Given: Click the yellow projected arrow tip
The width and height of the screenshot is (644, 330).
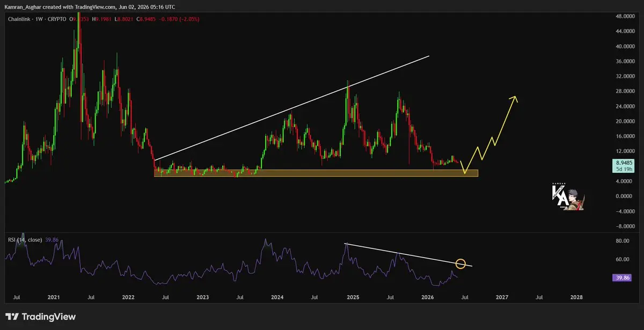Looking at the screenshot, I should (515, 98).
